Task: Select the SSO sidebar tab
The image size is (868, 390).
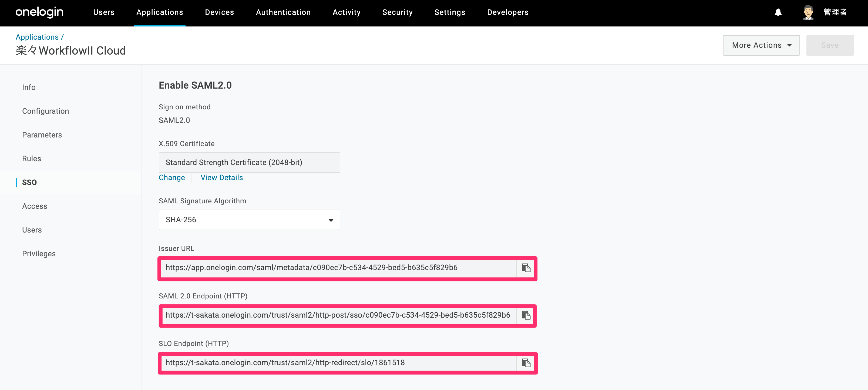Action: tap(29, 182)
